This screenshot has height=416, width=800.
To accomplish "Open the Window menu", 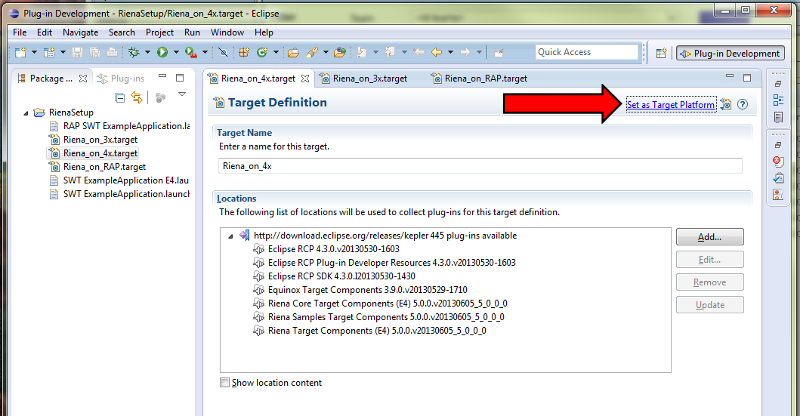I will tap(227, 32).
